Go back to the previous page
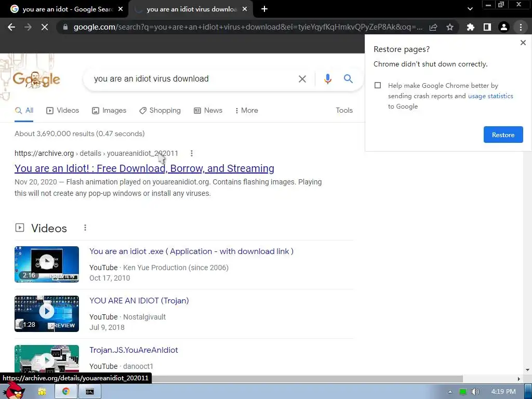532x399 pixels. click(x=11, y=27)
